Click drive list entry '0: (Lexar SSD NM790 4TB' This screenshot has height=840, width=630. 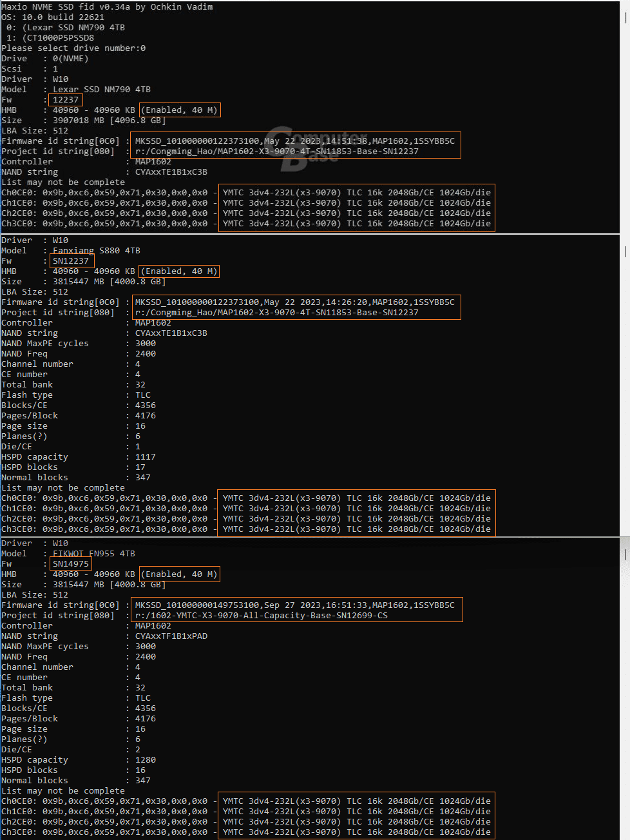(66, 28)
